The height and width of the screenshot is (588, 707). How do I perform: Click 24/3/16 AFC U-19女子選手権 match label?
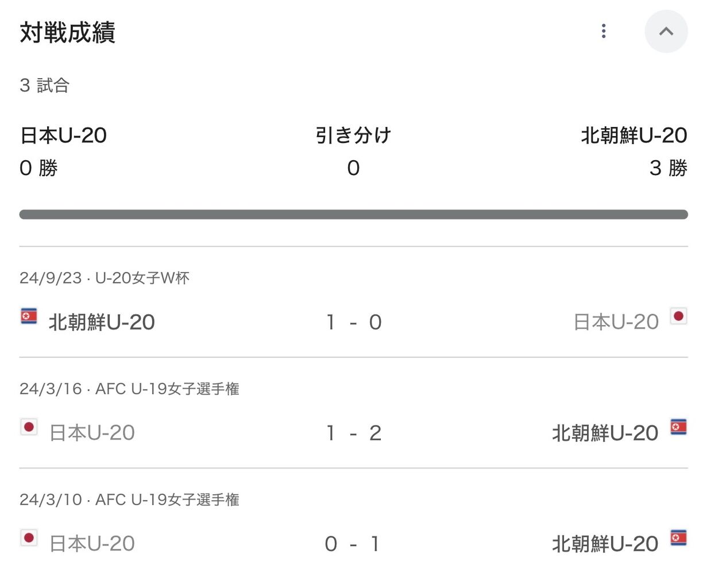[129, 389]
